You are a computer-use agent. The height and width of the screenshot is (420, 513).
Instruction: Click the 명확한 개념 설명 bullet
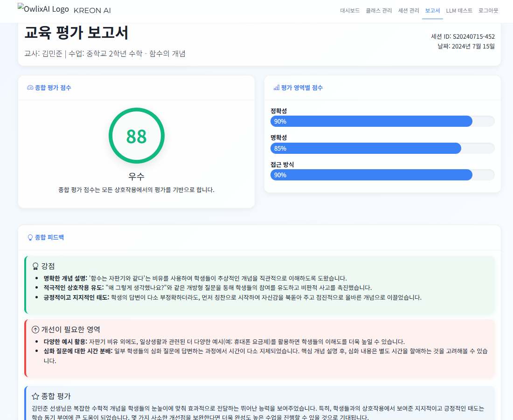coord(195,278)
